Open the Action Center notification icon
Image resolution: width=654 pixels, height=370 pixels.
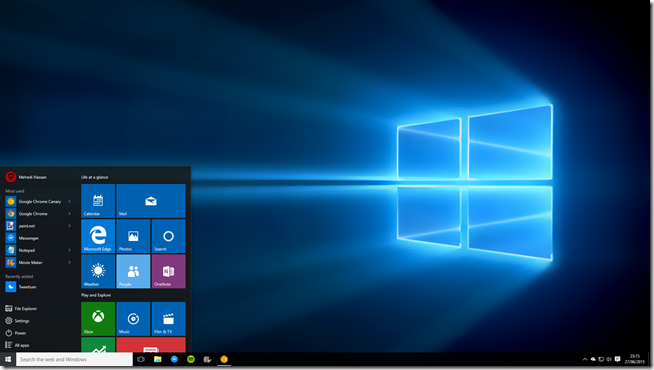(618, 359)
